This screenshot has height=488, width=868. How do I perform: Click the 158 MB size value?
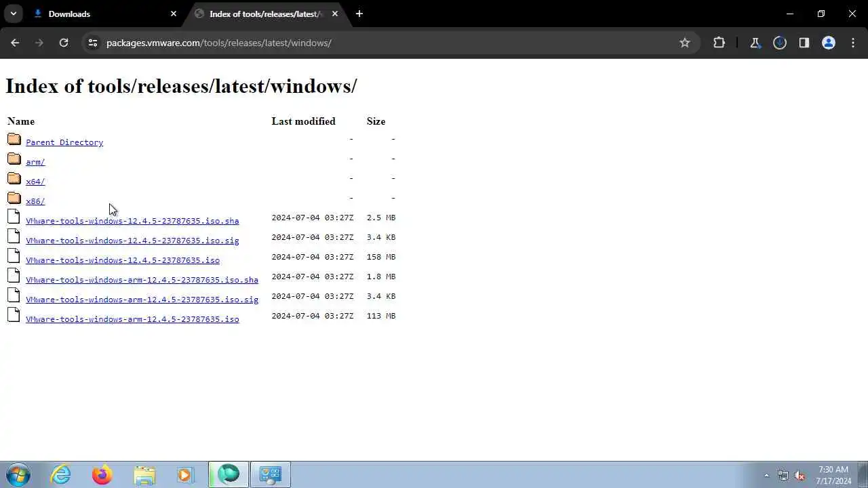[381, 257]
